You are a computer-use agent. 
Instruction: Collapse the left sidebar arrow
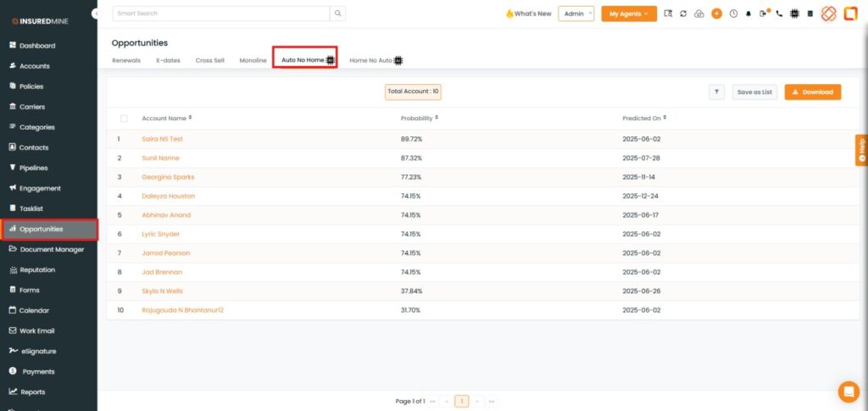(x=95, y=14)
